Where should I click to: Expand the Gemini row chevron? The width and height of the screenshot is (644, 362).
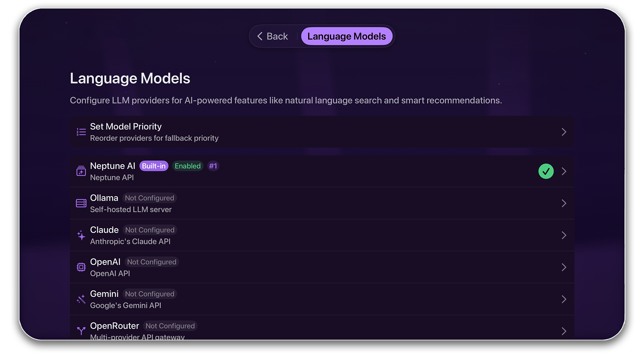[564, 299]
